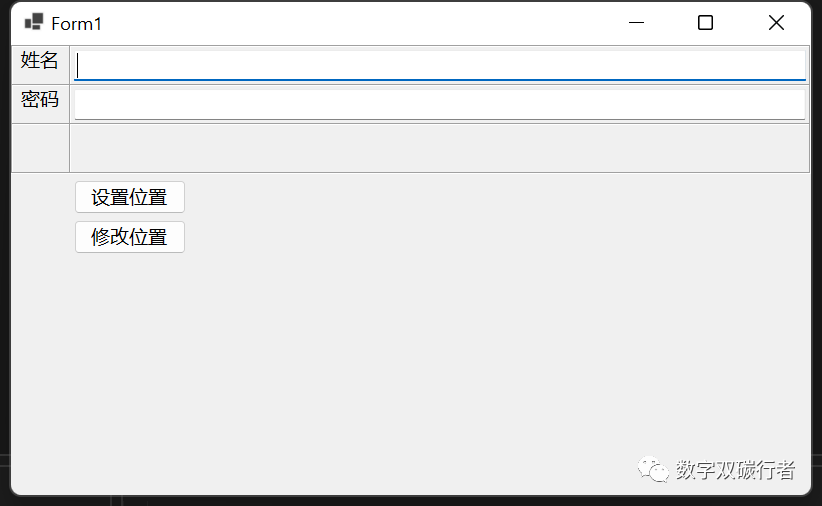Click the empty left cell under 密码 label
This screenshot has width=822, height=506.
(40, 148)
